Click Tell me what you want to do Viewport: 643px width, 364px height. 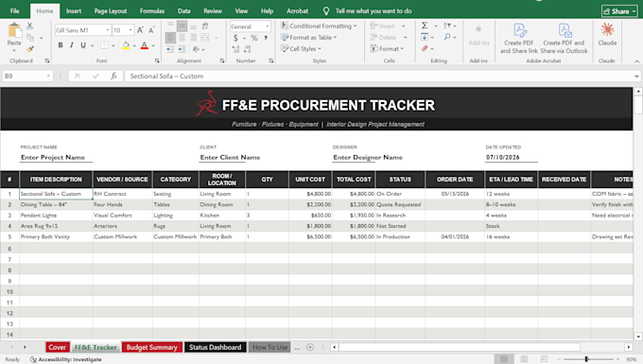(x=374, y=11)
